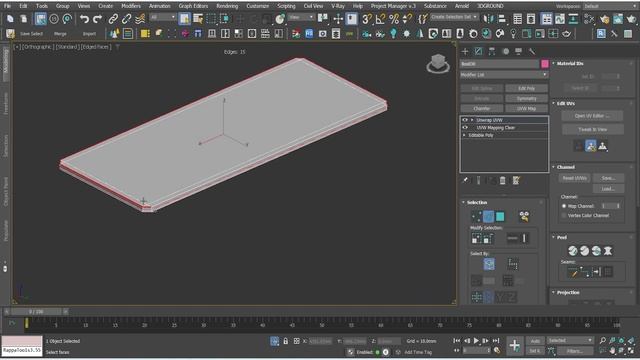Open the Utilities panel wrench icon
Screen dimensions: 640x360
coord(531,51)
